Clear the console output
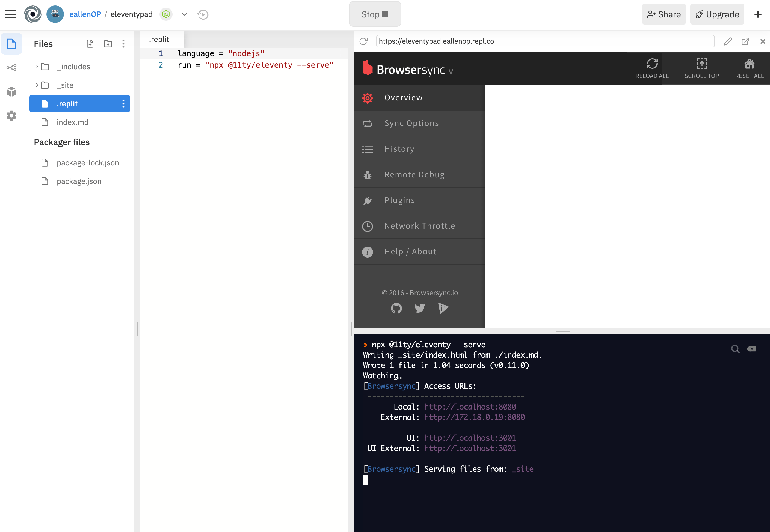This screenshot has height=532, width=770. [751, 349]
